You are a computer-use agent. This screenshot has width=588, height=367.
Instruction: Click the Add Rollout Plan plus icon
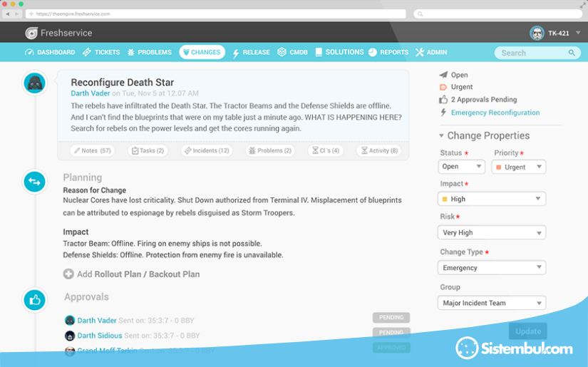point(68,274)
